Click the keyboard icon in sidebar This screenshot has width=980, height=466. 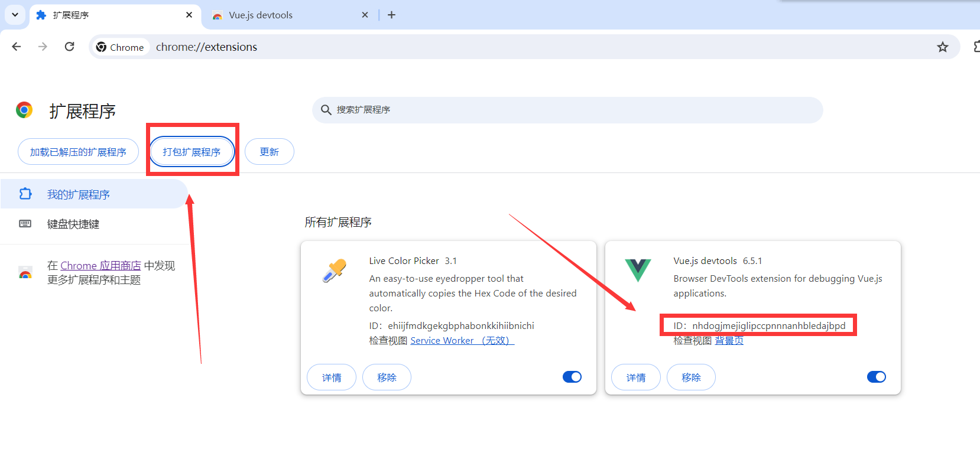pos(25,223)
